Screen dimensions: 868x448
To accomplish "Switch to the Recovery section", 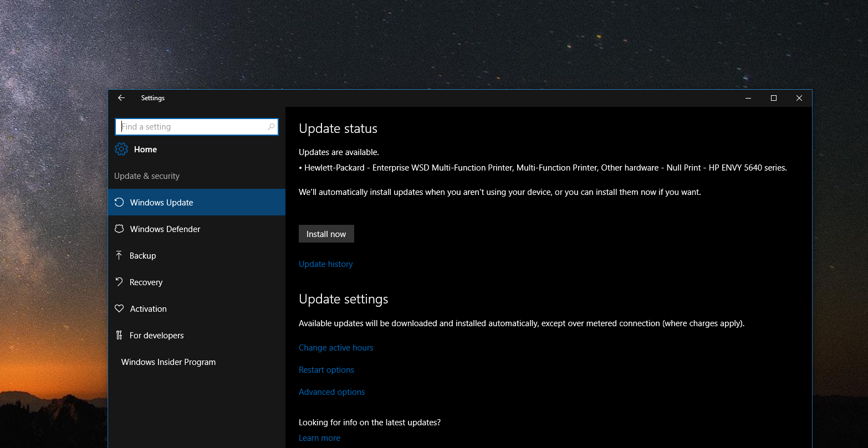I will [197, 282].
